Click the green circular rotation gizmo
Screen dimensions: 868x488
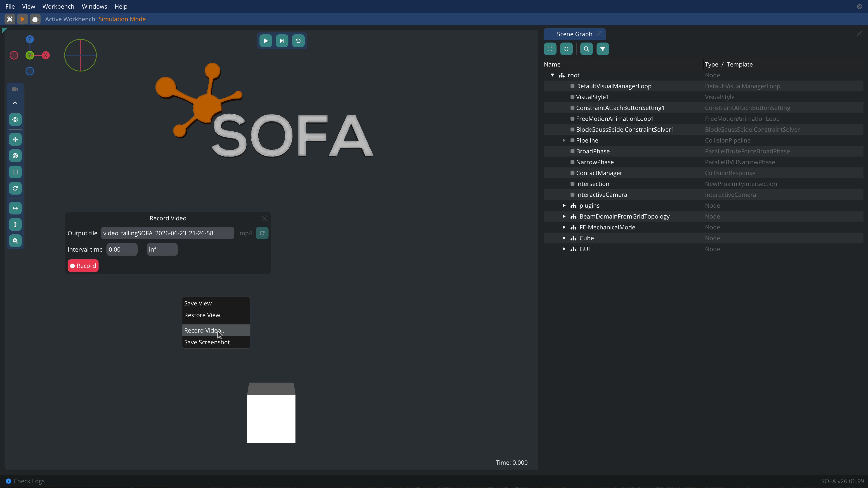tap(80, 55)
